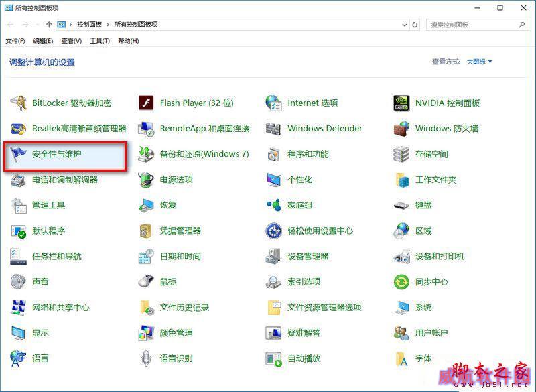This screenshot has width=536, height=392.
Task: Open the Flash Player (32 位) icon
Action: tap(146, 103)
